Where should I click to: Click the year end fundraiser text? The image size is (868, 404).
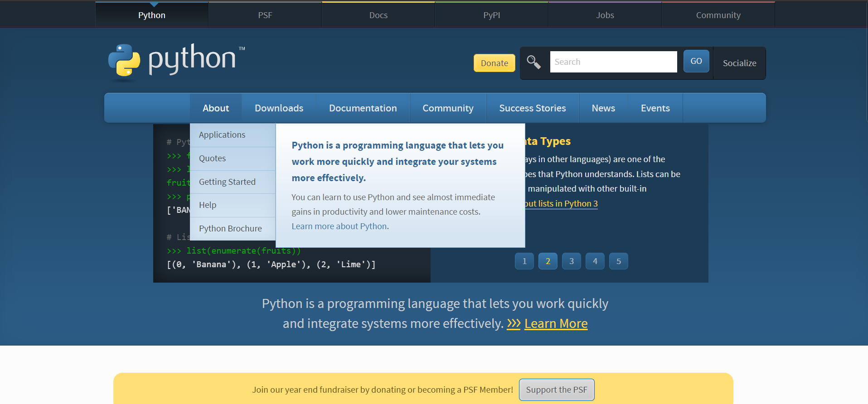click(383, 390)
